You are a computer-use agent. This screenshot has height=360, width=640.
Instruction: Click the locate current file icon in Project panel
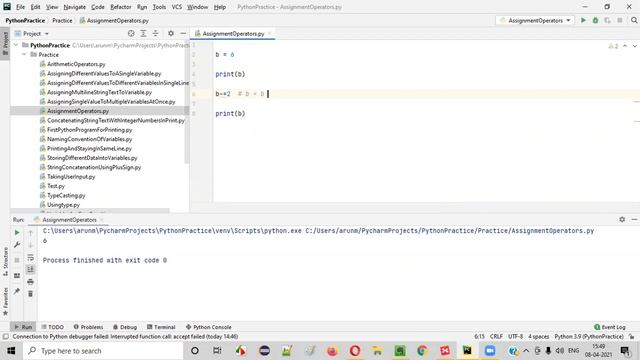(131, 33)
